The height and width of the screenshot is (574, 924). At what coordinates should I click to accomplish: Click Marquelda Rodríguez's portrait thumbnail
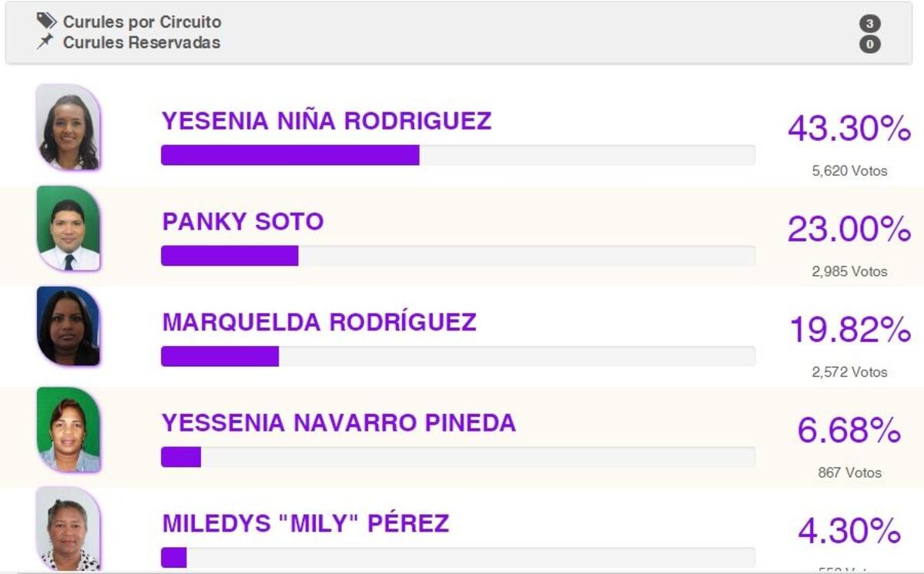tap(69, 327)
